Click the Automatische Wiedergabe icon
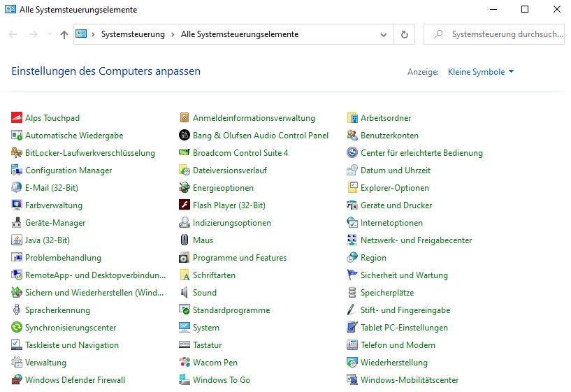Image resolution: width=571 pixels, height=392 pixels. (x=17, y=136)
